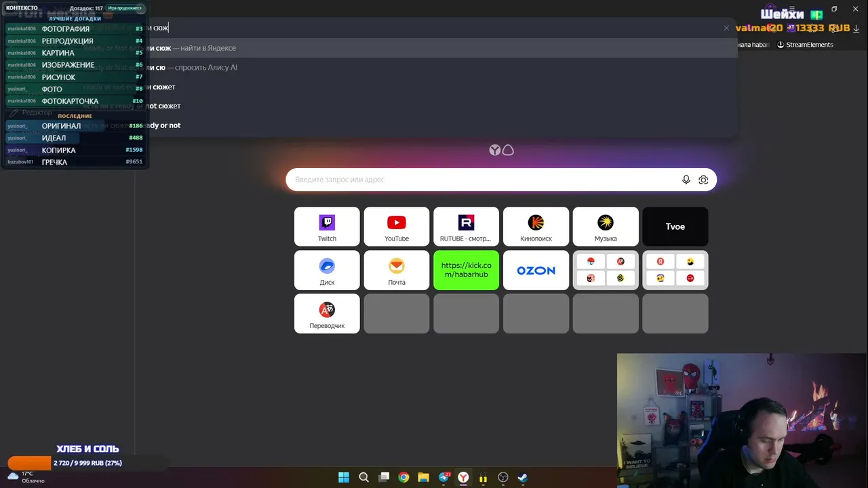Open Task View from the taskbar
Screen dimensions: 868x488
tap(384, 477)
